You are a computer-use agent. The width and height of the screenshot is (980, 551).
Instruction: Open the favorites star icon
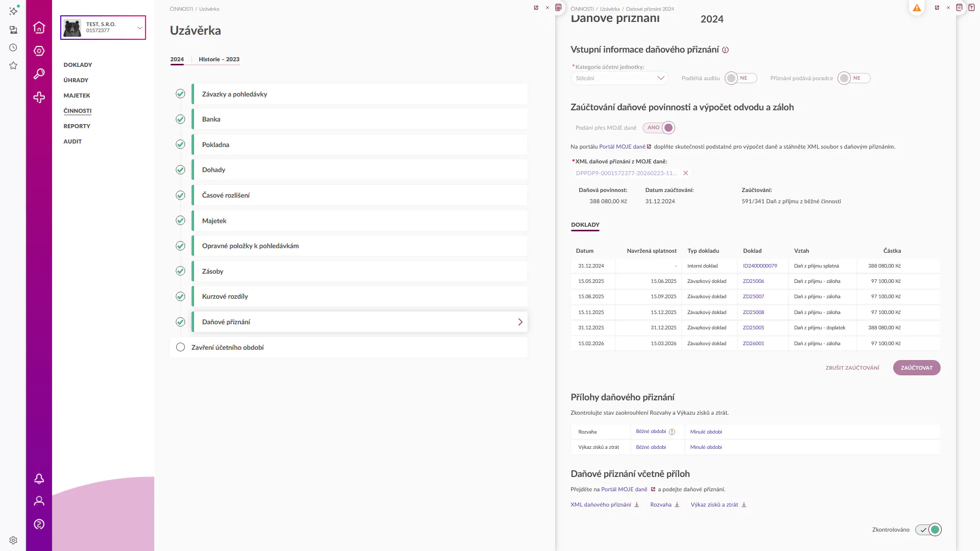click(13, 65)
